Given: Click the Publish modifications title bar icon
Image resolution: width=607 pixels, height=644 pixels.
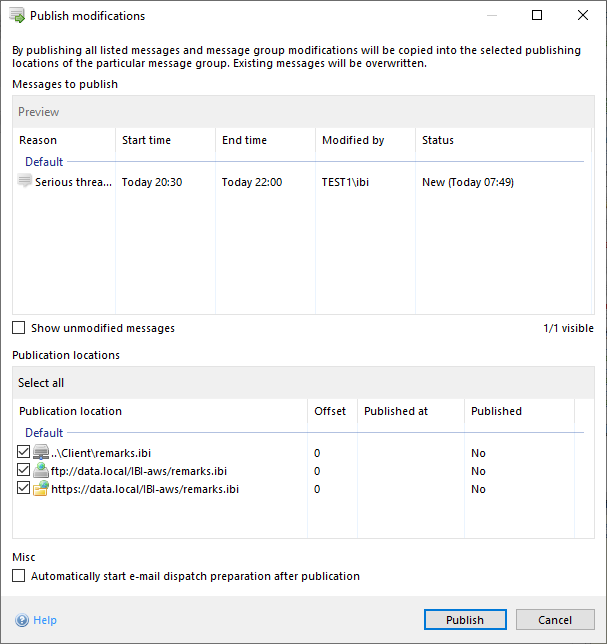Looking at the screenshot, I should (x=17, y=16).
